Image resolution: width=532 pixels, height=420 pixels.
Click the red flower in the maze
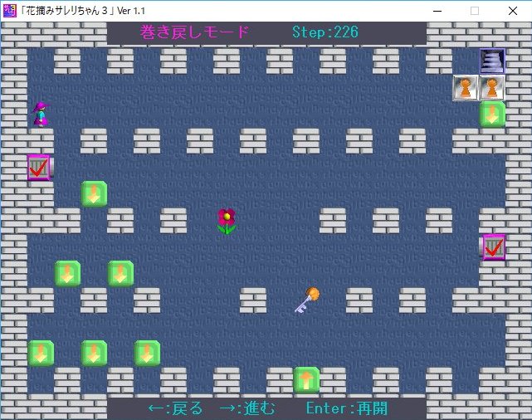point(226,221)
